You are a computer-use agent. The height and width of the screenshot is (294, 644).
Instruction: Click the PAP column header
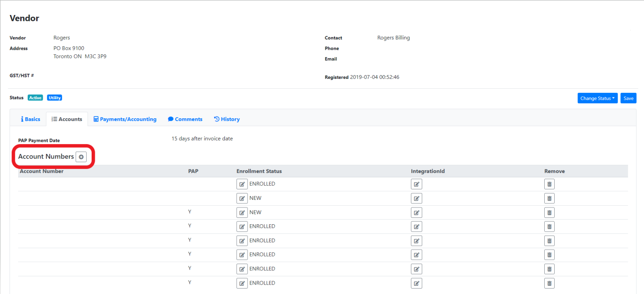(193, 171)
